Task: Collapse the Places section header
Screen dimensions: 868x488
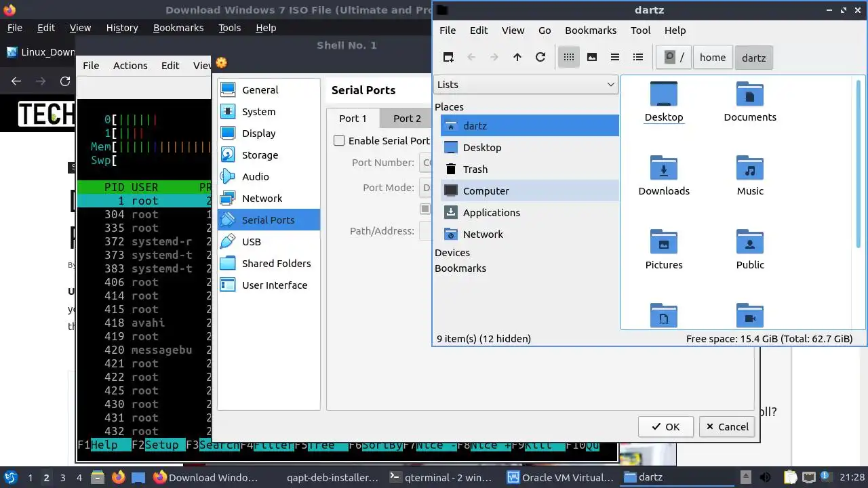Action: [449, 106]
